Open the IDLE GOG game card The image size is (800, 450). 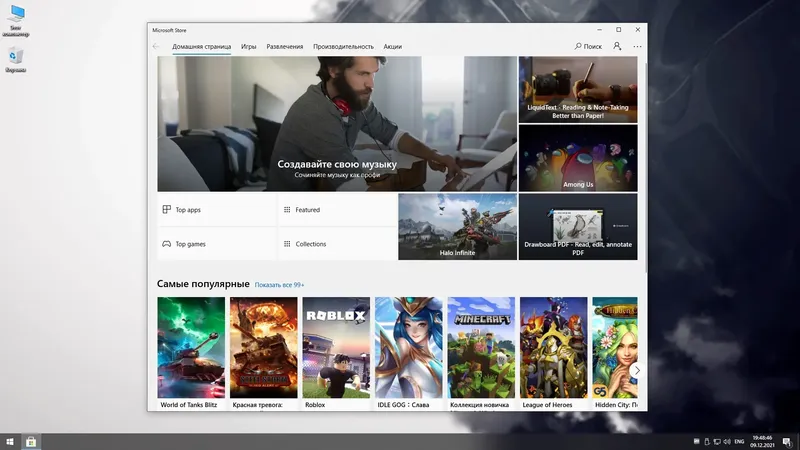pyautogui.click(x=408, y=353)
